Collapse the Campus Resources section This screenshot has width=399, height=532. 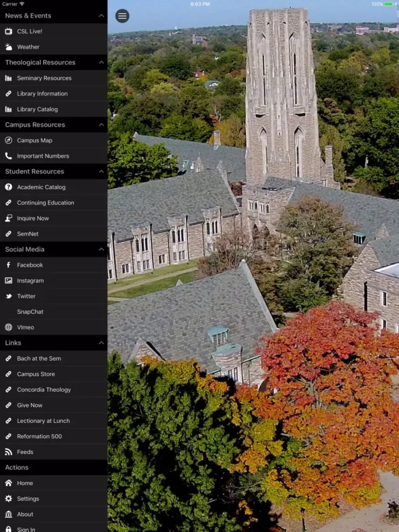pos(101,125)
